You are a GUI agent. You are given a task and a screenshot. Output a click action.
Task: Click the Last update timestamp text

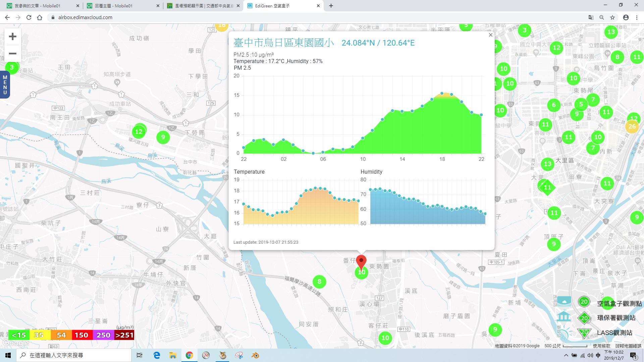[x=266, y=242]
